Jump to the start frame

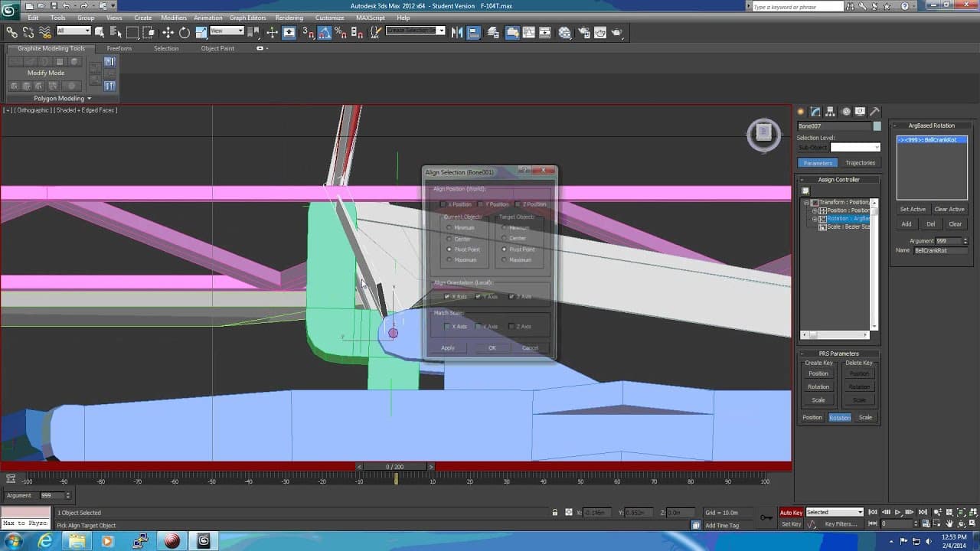pyautogui.click(x=873, y=512)
